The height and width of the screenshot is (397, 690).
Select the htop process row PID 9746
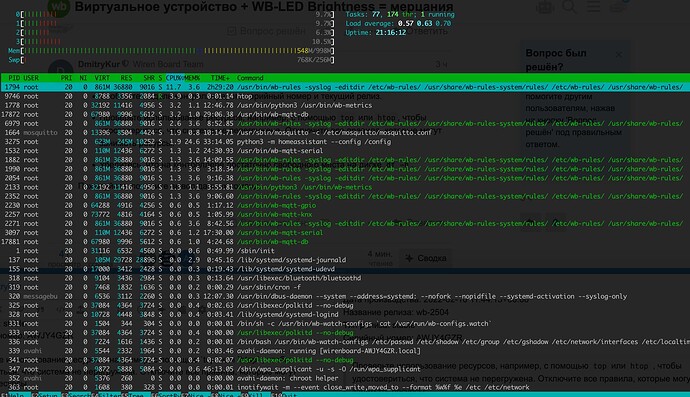coord(345,96)
